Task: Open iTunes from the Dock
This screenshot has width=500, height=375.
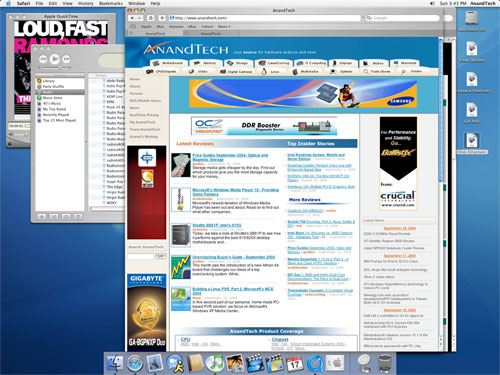Action: 215,363
